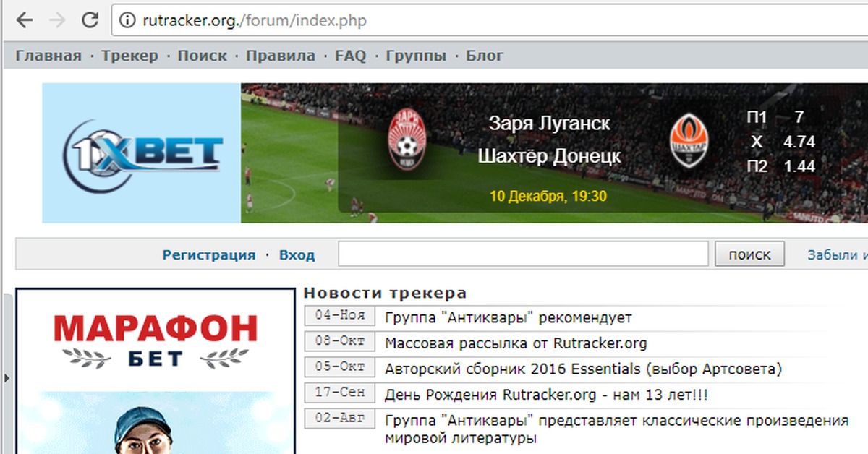Go back with the browser back arrow
The image size is (868, 454).
[x=24, y=20]
